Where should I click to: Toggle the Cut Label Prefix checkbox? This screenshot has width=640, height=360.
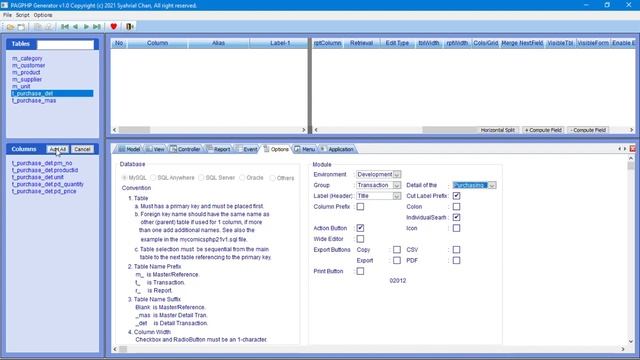pos(456,196)
